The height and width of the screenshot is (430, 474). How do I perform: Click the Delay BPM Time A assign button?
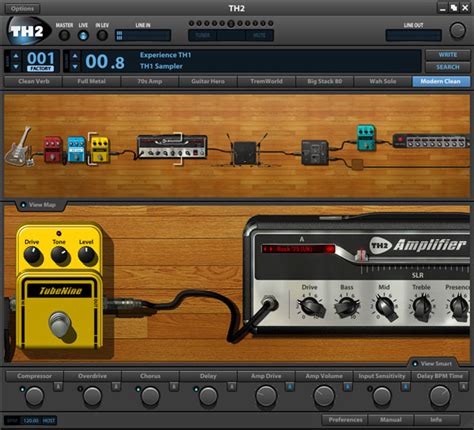[463, 387]
